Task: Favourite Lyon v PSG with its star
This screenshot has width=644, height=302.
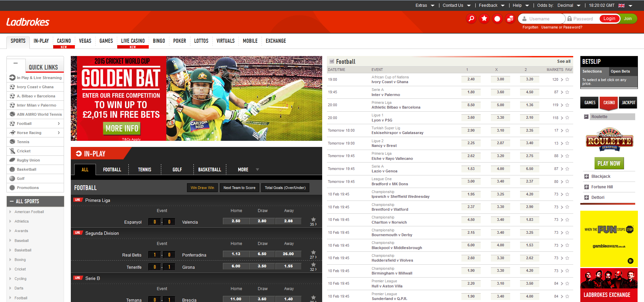Action: point(567,118)
